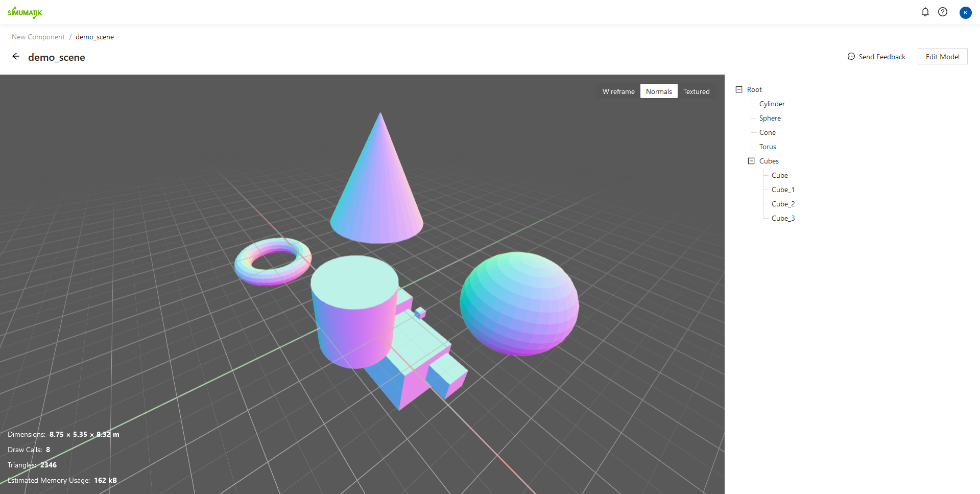
Task: Collapse the Cubes group
Action: (x=751, y=160)
